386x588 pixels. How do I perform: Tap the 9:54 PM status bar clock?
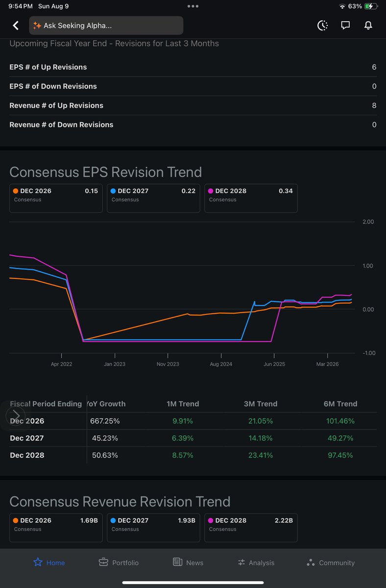(x=21, y=6)
